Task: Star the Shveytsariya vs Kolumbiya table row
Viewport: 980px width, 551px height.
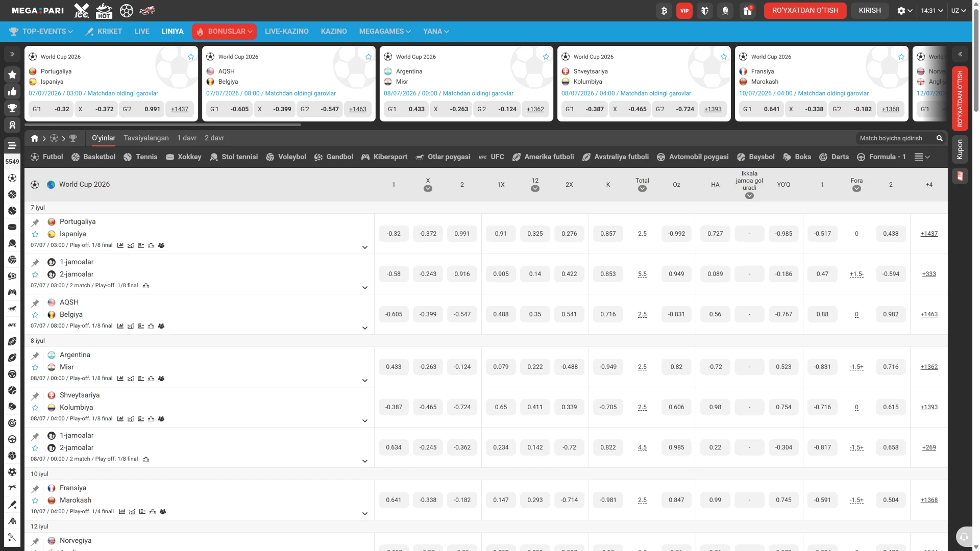Action: tap(35, 408)
